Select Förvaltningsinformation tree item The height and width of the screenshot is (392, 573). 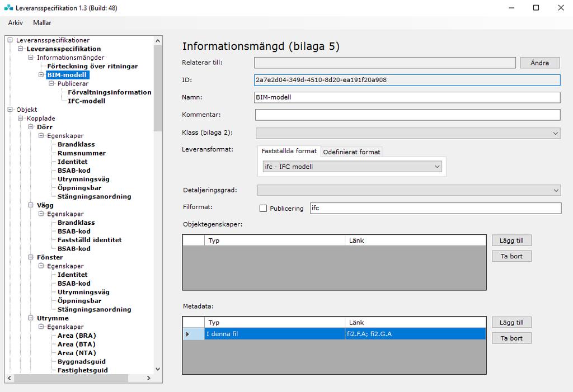pos(109,92)
